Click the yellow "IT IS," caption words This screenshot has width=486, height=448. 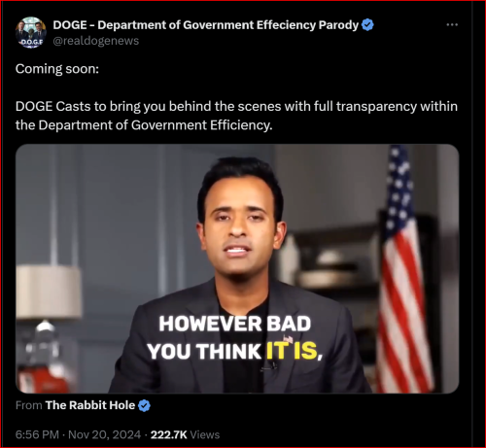(295, 351)
